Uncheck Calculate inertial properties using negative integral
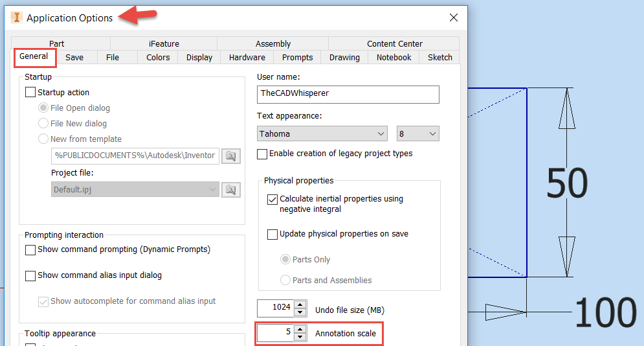This screenshot has width=644, height=346. pyautogui.click(x=272, y=200)
